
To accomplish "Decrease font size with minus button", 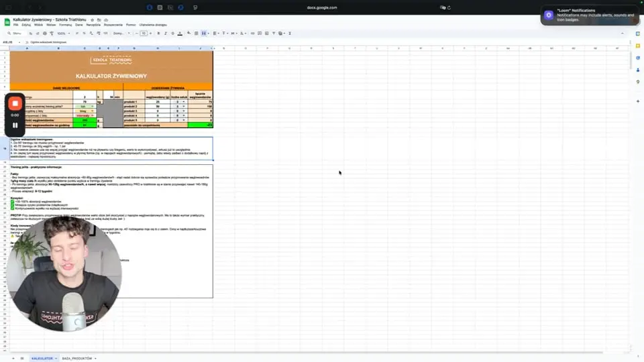I will point(137,34).
